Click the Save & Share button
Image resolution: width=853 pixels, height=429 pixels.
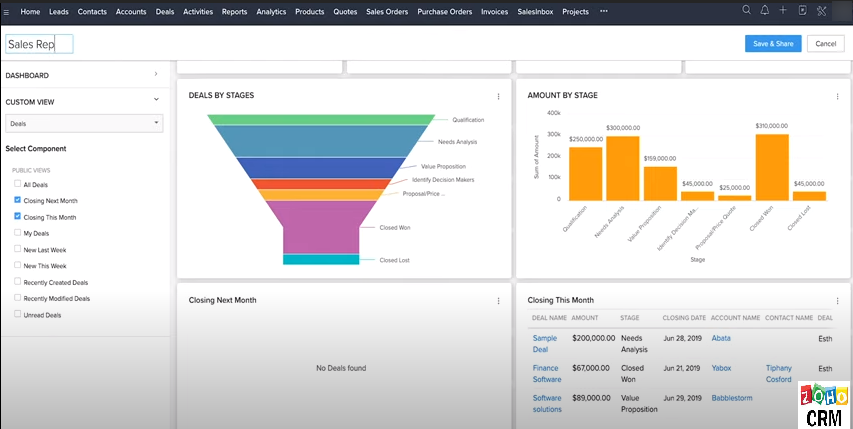tap(772, 44)
